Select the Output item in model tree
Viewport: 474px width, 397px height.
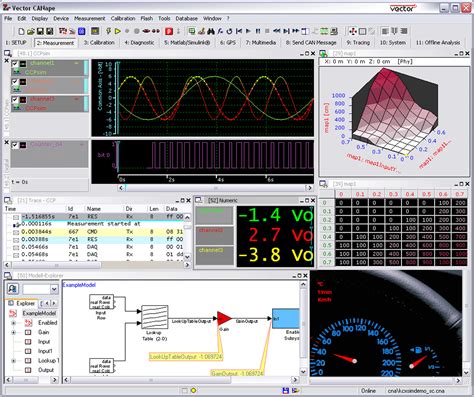coord(46,370)
